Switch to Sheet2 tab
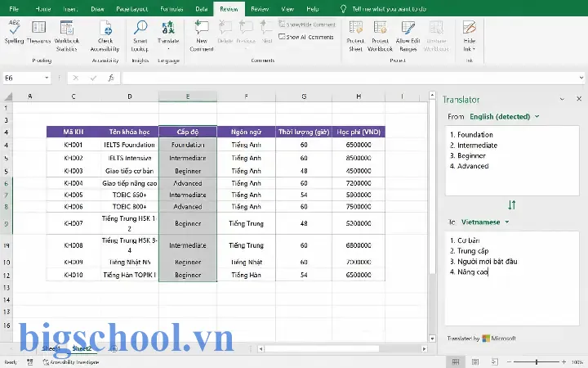Viewport: 588px width, 368px height. coord(82,348)
